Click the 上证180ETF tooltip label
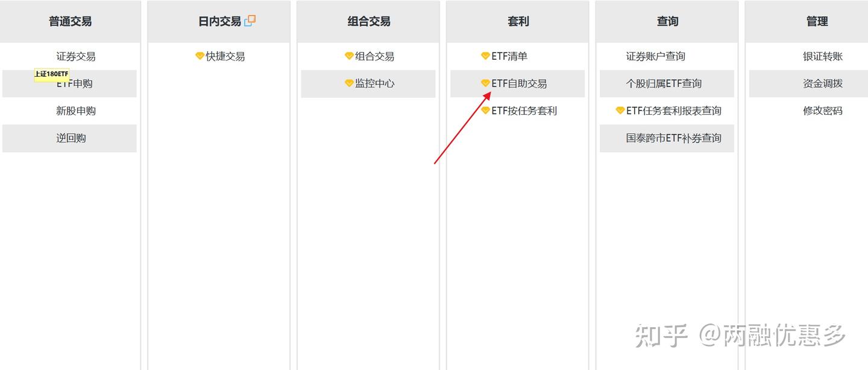Screen dimensions: 868x370 pos(52,74)
